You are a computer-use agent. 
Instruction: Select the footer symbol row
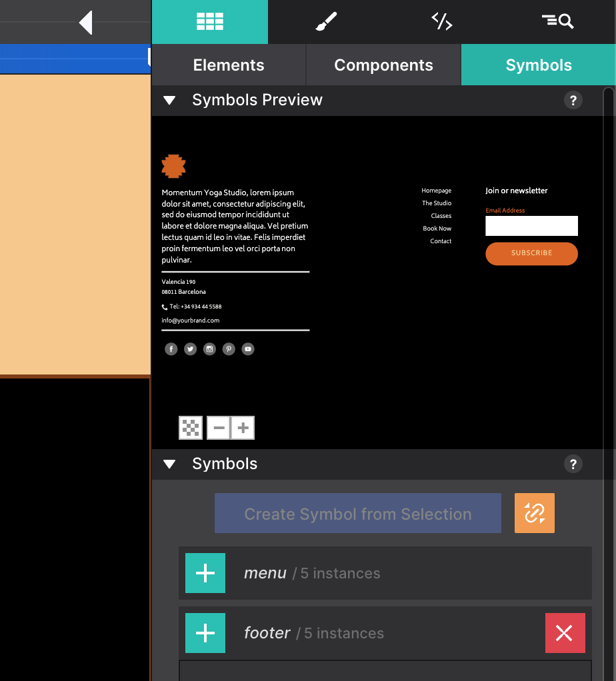[385, 633]
